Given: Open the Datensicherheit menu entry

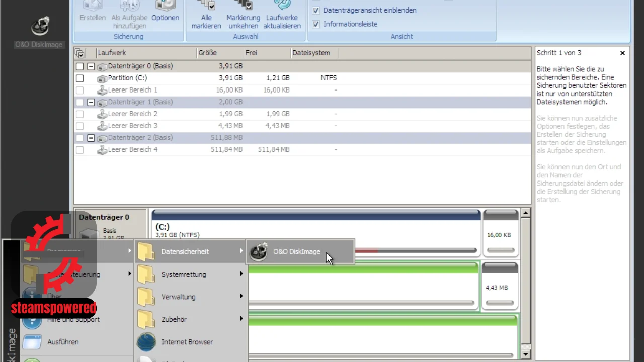Looking at the screenshot, I should point(190,251).
